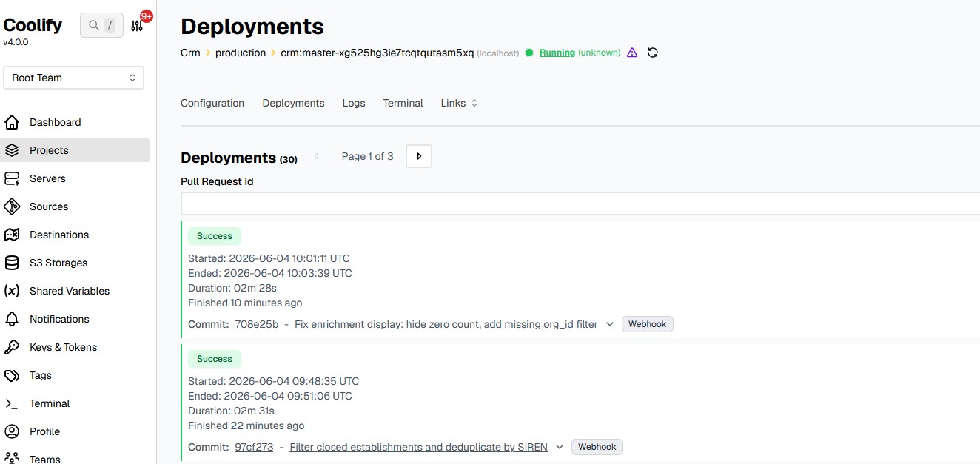Open the Logs tab
The height and width of the screenshot is (464, 980).
pos(354,103)
